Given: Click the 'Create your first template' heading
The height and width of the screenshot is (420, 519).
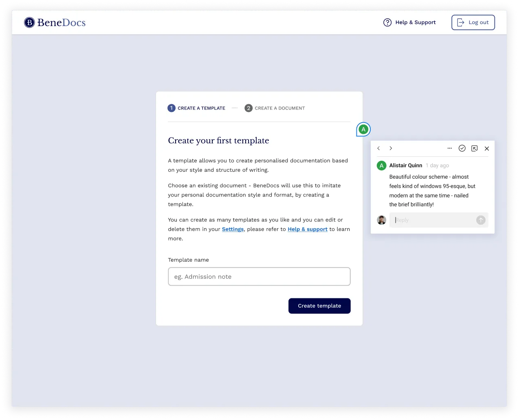Looking at the screenshot, I should 218,140.
